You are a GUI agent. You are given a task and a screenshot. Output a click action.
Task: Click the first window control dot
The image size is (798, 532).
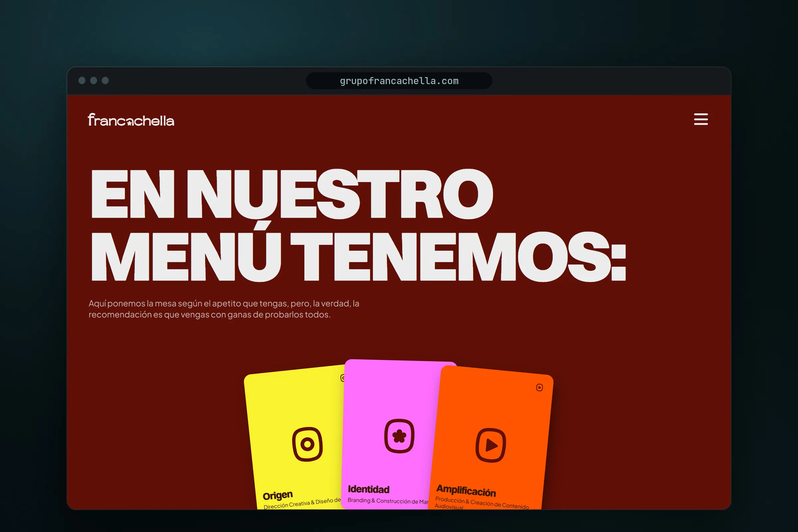(82, 80)
